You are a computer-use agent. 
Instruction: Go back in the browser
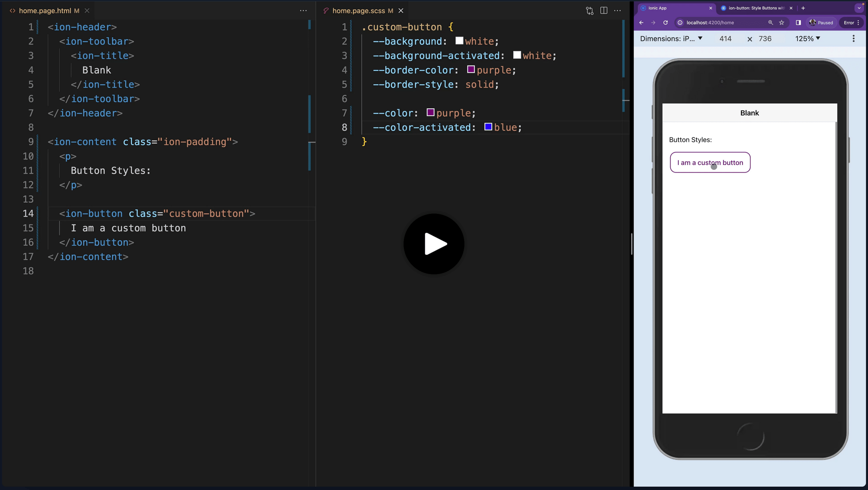point(641,22)
